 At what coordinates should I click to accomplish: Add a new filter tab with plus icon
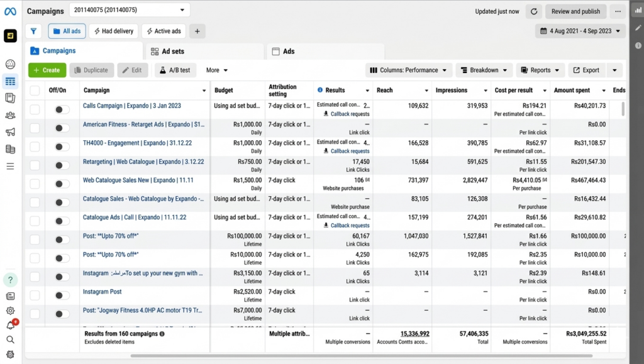(197, 31)
